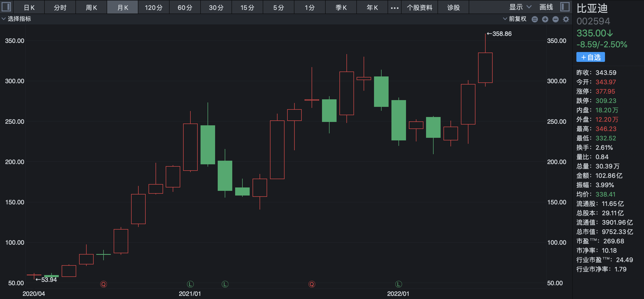Click the red Q marker near 2020

pos(104,284)
